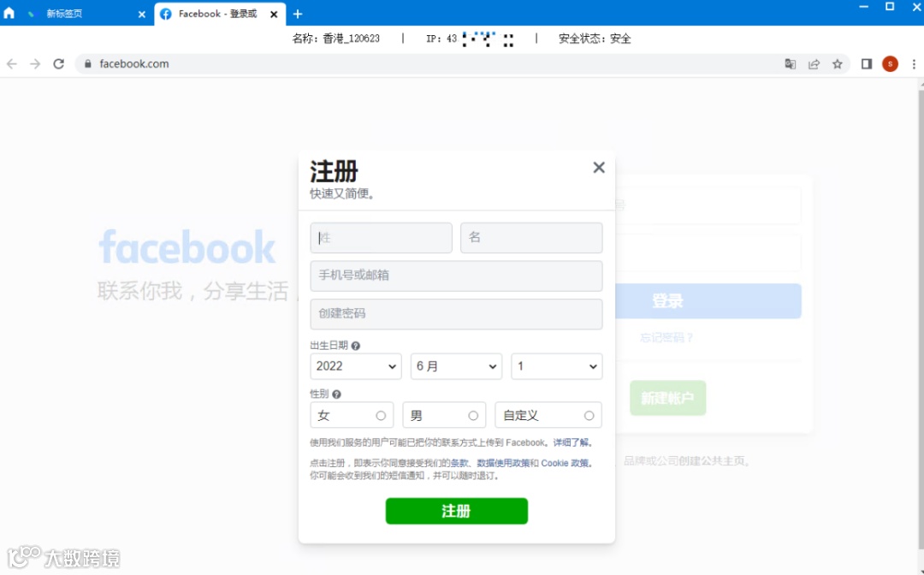Click the green 注册 submit button
Viewport: 924px width, 575px height.
click(x=457, y=511)
